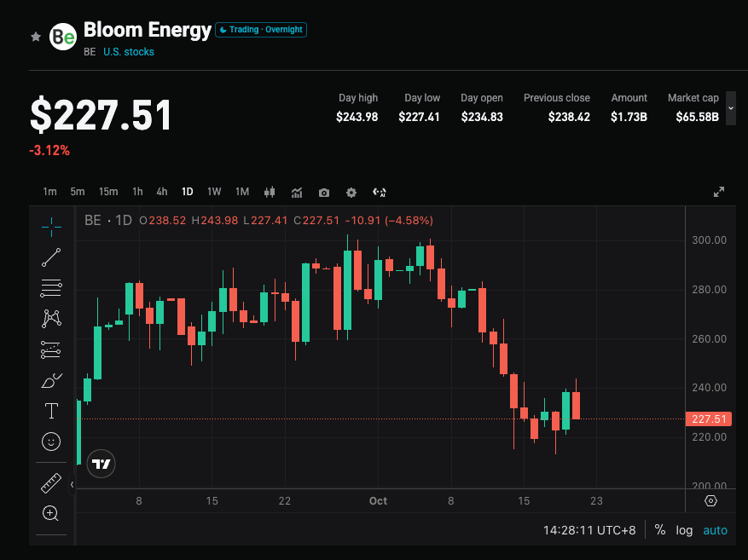Screen dimensions: 748x560
Task: Click the Day high value $243.98
Action: 357,117
